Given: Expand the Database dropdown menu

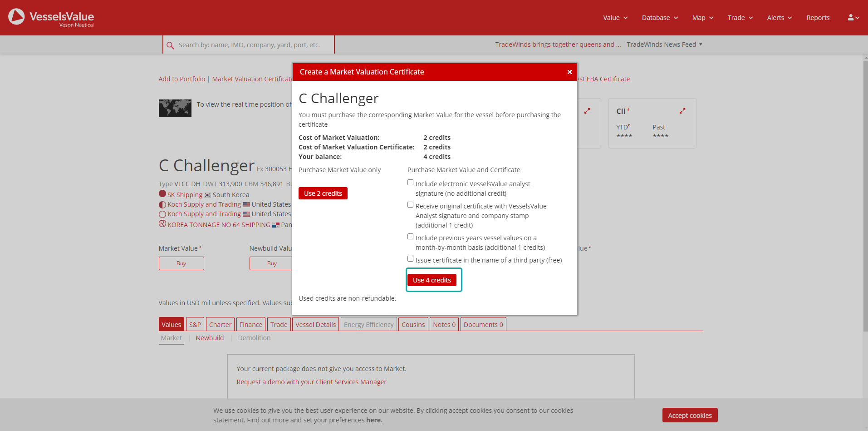Looking at the screenshot, I should click(x=659, y=18).
